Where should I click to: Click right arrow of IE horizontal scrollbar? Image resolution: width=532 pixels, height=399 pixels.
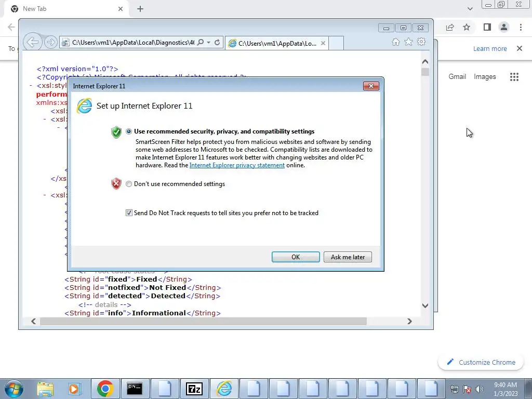point(409,321)
